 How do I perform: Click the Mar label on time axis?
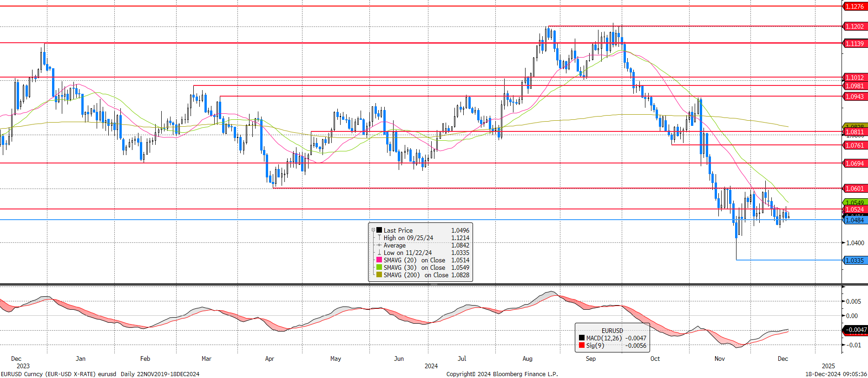(206, 358)
